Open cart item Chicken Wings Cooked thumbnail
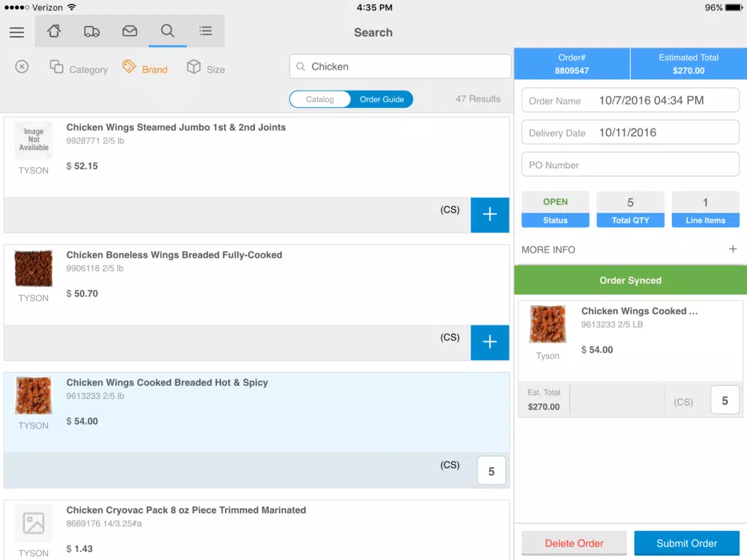The width and height of the screenshot is (747, 560). click(x=547, y=324)
